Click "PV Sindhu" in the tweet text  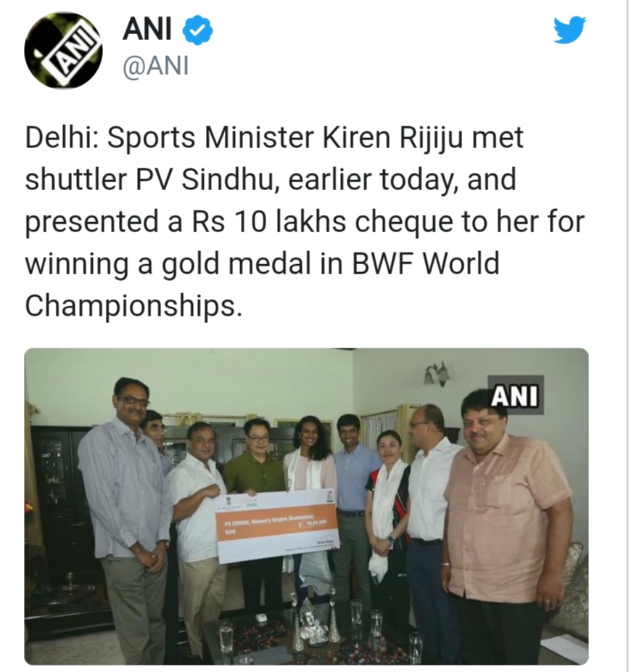coord(205,179)
